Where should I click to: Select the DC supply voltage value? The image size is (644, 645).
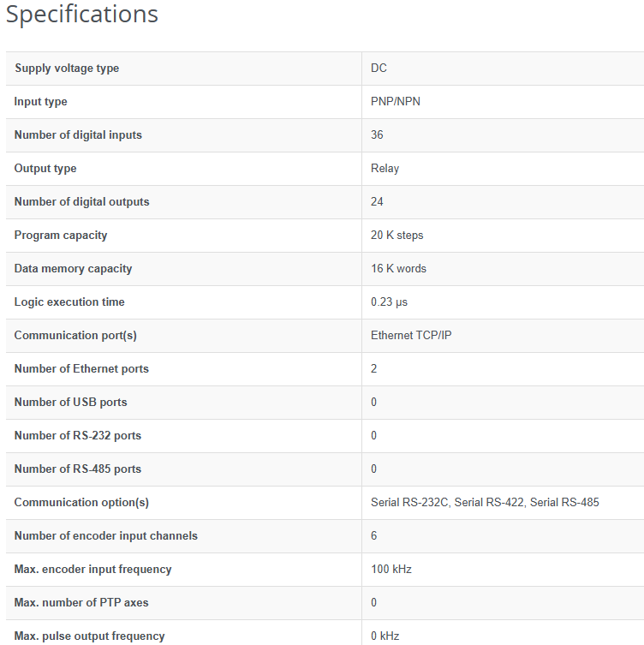[379, 69]
